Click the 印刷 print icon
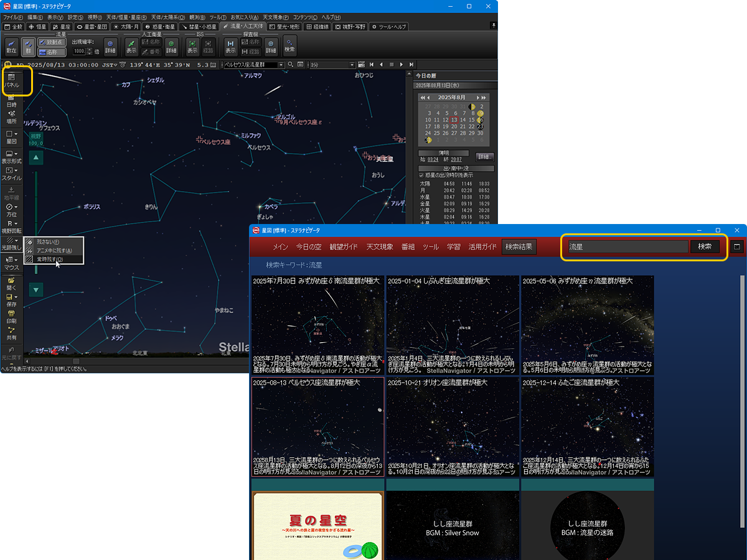 pyautogui.click(x=11, y=317)
